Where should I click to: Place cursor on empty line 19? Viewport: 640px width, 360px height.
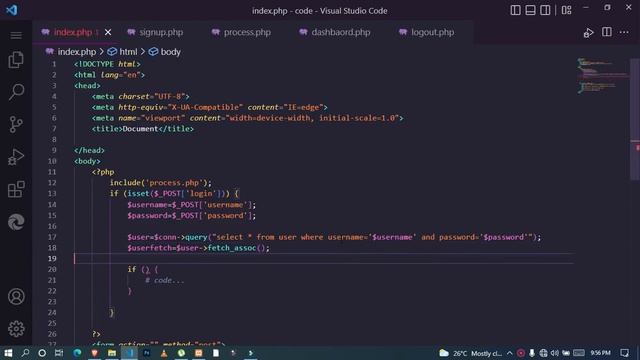pyautogui.click(x=324, y=258)
